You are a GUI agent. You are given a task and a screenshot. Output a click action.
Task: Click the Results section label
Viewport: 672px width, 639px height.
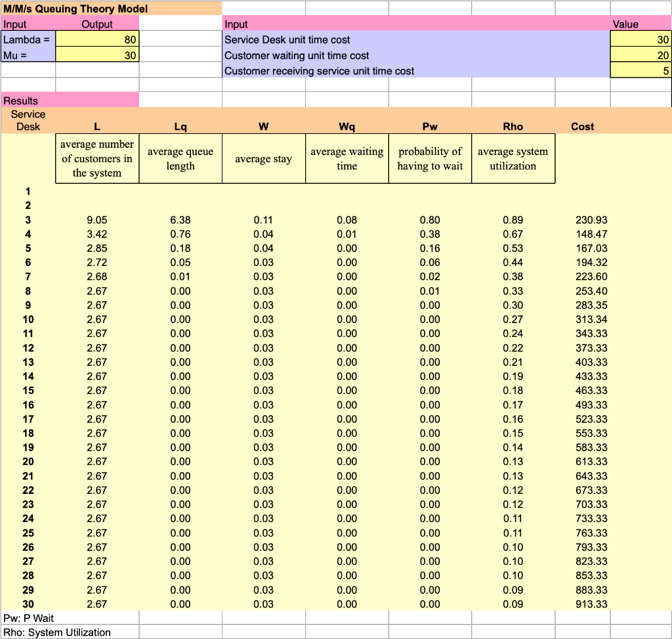(x=69, y=100)
